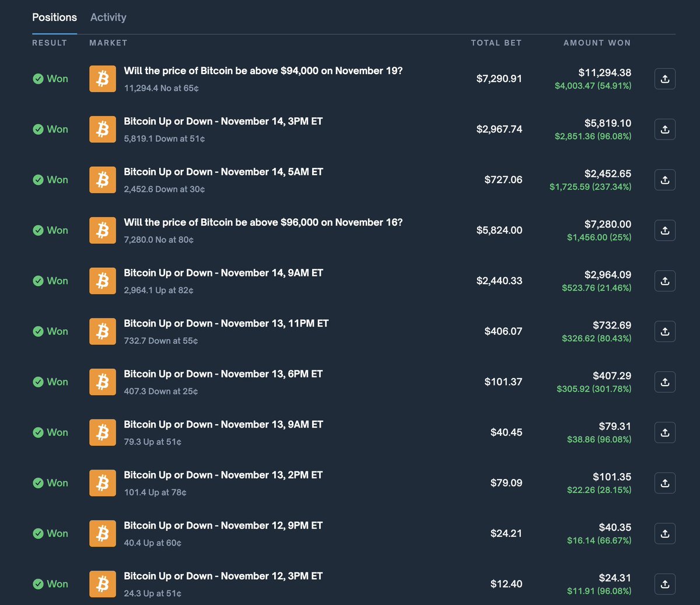Click profit text $1,725.59 (237.34%)
The height and width of the screenshot is (605, 700).
pos(590,187)
